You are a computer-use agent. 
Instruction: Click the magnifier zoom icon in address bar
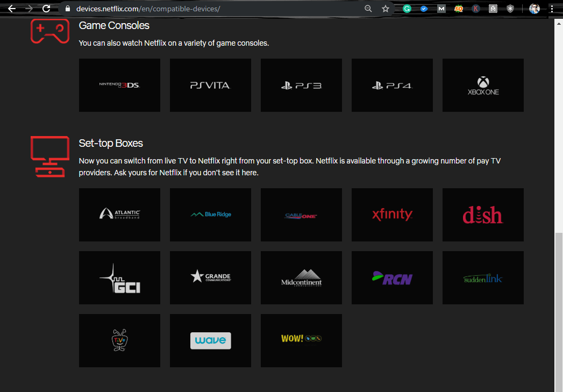point(368,9)
